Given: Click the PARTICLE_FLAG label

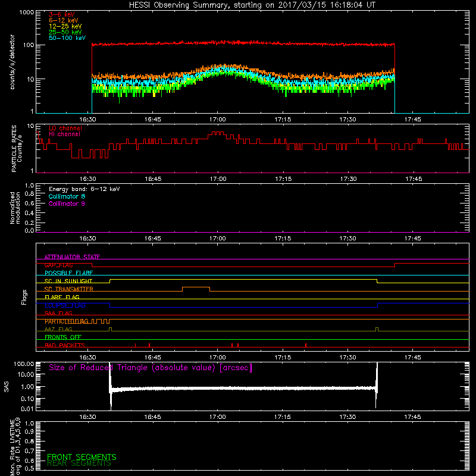Looking at the screenshot, I should (67, 321).
